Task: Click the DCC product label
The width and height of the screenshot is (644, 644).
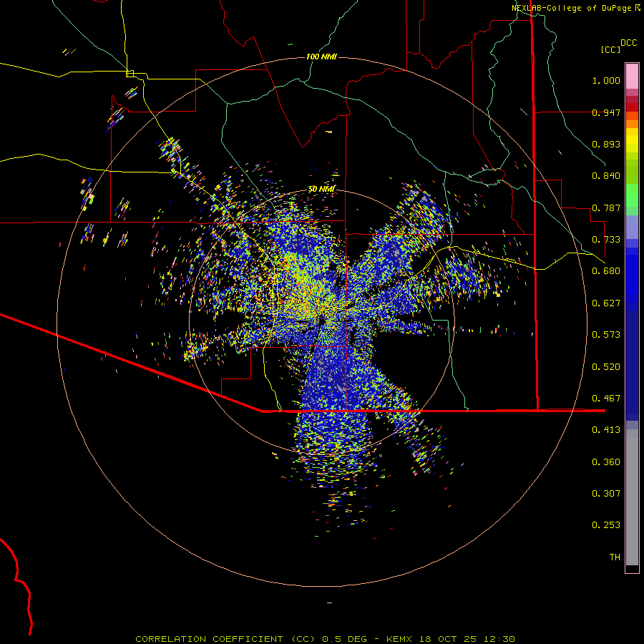Action: [628, 43]
